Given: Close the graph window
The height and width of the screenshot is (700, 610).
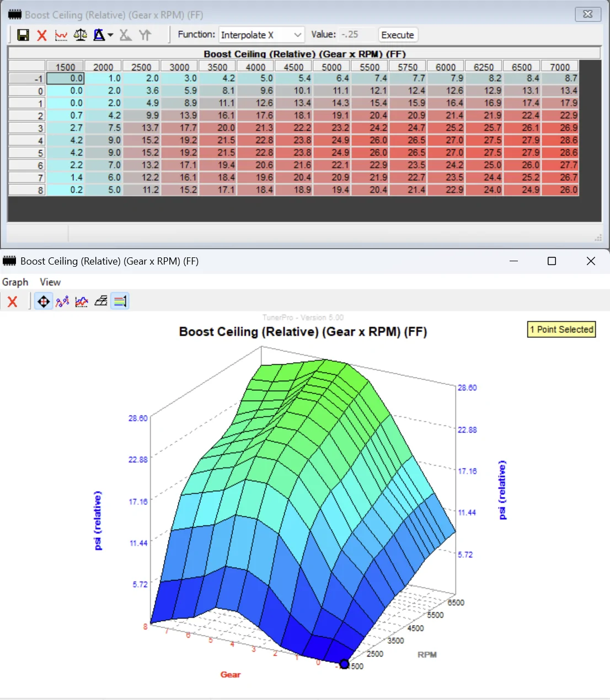Looking at the screenshot, I should (x=591, y=261).
